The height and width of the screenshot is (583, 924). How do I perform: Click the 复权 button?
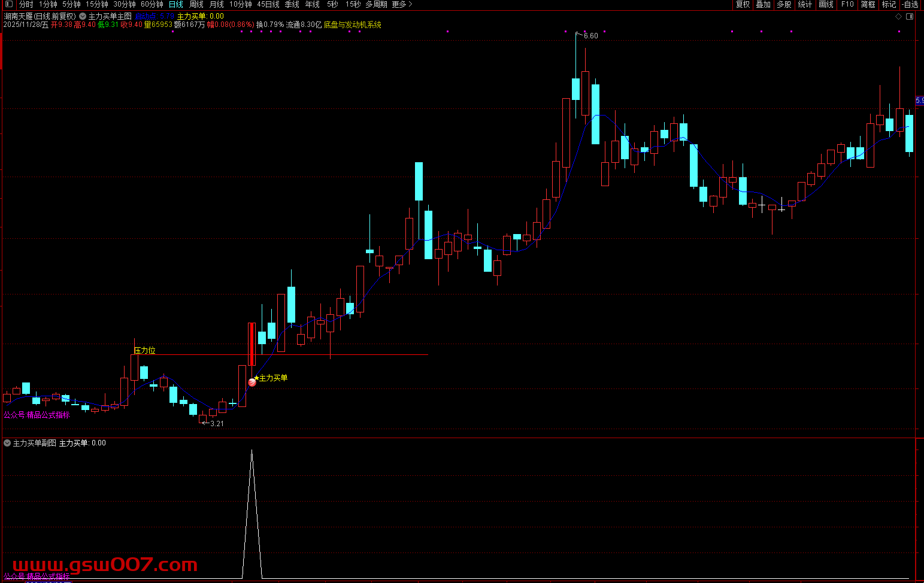click(x=743, y=4)
